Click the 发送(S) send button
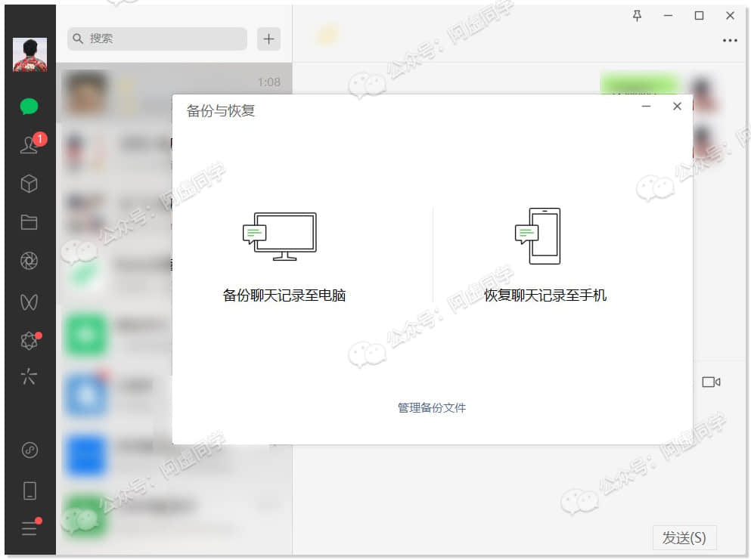Screen dimensions: 751x560 (684, 537)
